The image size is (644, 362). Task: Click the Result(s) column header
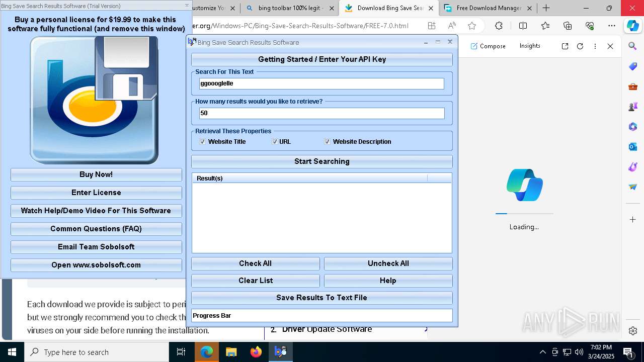pyautogui.click(x=310, y=178)
